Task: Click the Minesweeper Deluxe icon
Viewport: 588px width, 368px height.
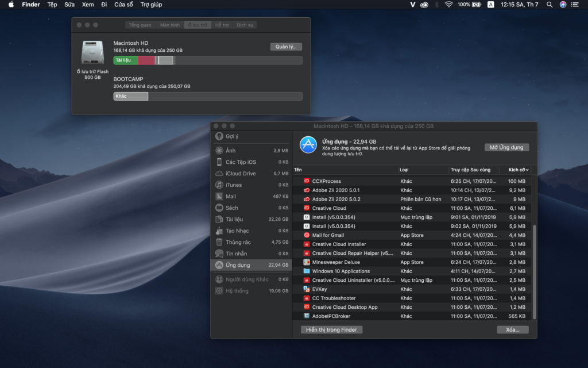Action: pos(307,262)
